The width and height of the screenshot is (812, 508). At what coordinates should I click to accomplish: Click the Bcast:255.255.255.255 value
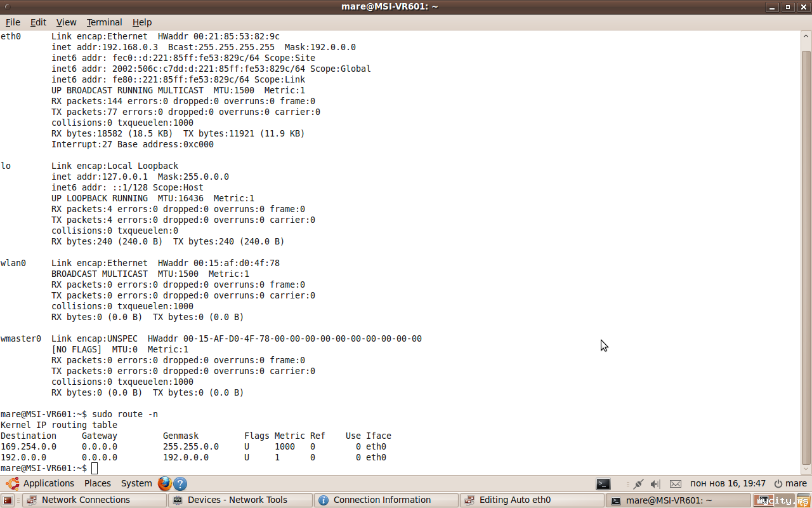coord(221,47)
